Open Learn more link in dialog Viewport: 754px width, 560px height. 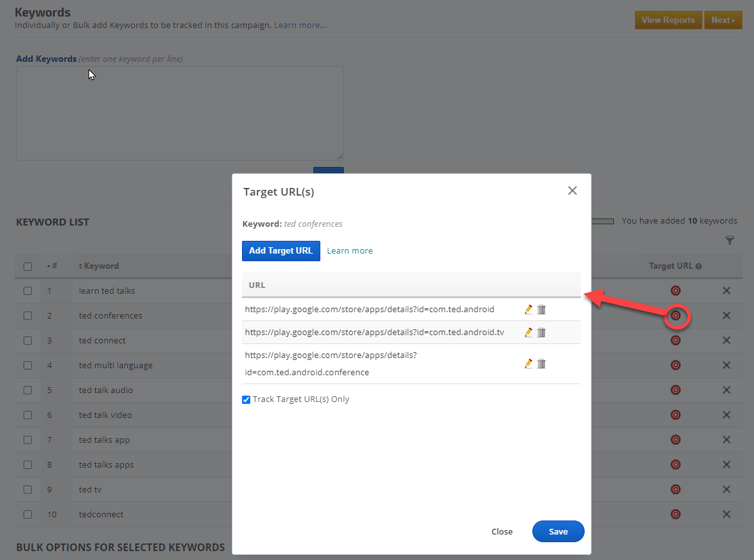coord(350,250)
